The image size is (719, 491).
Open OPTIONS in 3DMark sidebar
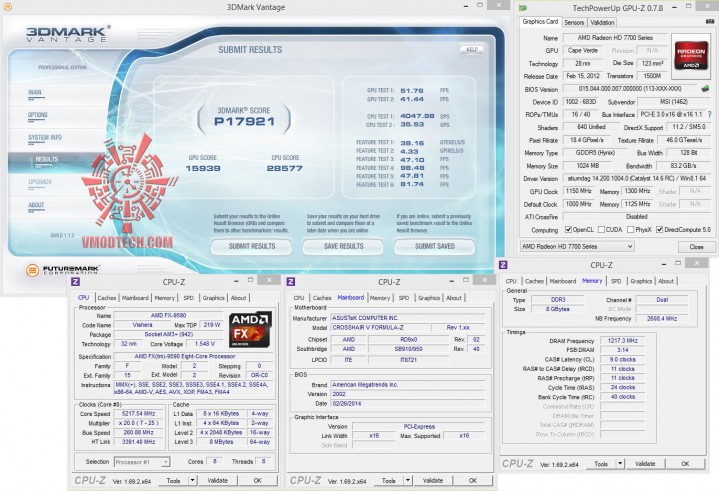(x=38, y=115)
